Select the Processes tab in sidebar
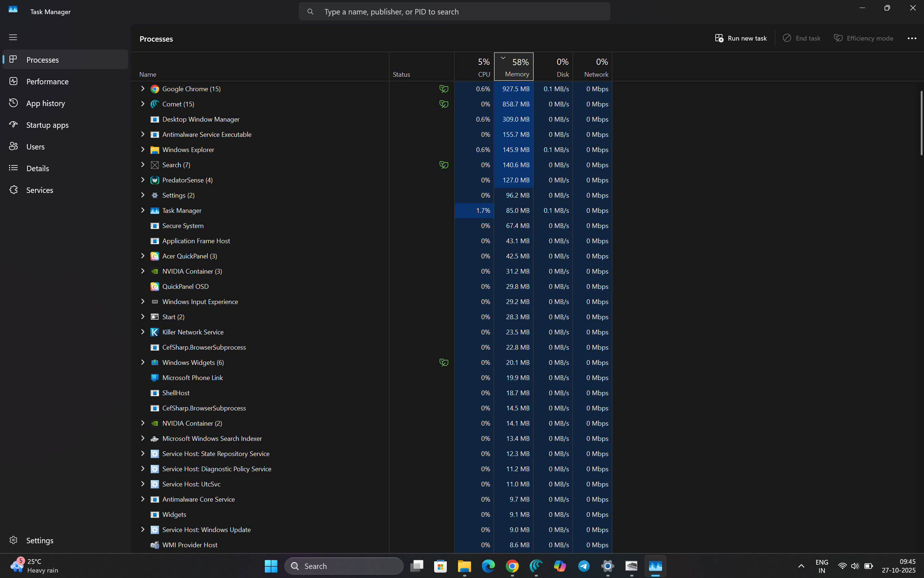 42,60
